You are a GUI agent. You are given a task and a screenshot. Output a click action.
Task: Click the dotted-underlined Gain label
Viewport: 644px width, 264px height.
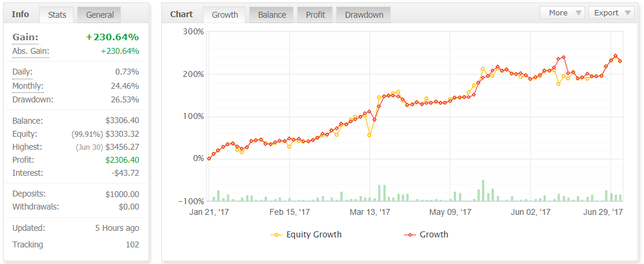tap(25, 37)
